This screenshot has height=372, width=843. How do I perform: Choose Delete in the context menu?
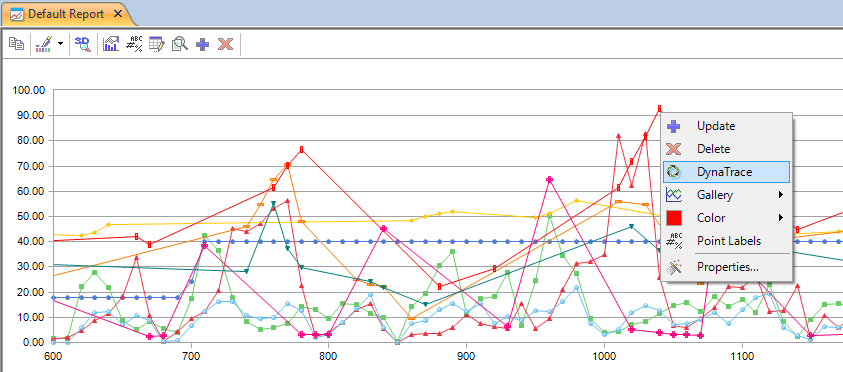pyautogui.click(x=726, y=149)
